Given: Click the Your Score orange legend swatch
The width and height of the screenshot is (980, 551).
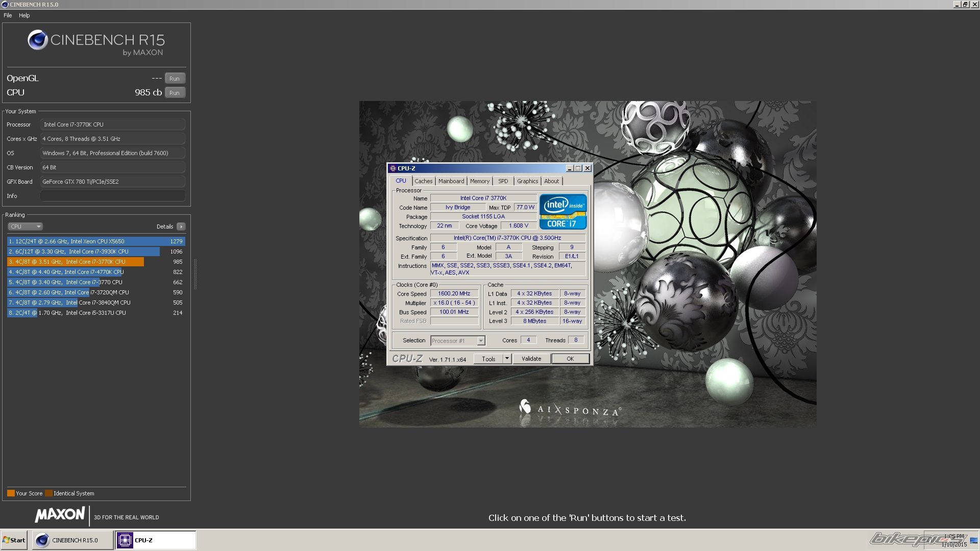Looking at the screenshot, I should click(11, 493).
